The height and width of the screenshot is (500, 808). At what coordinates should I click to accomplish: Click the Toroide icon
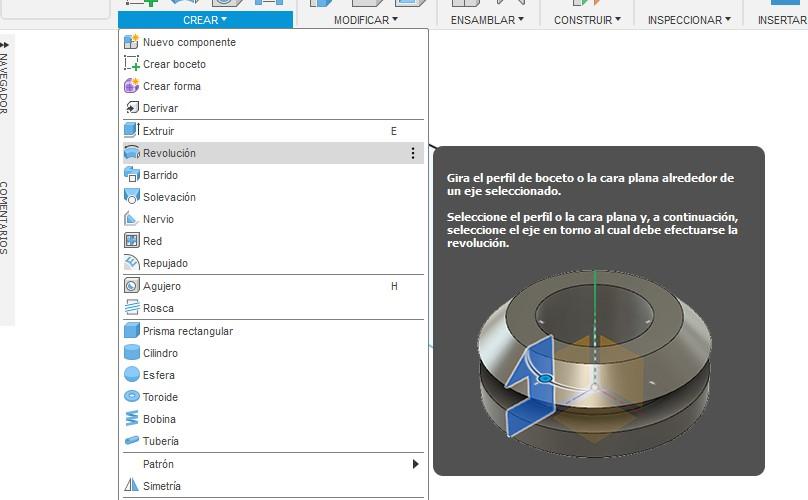click(131, 397)
